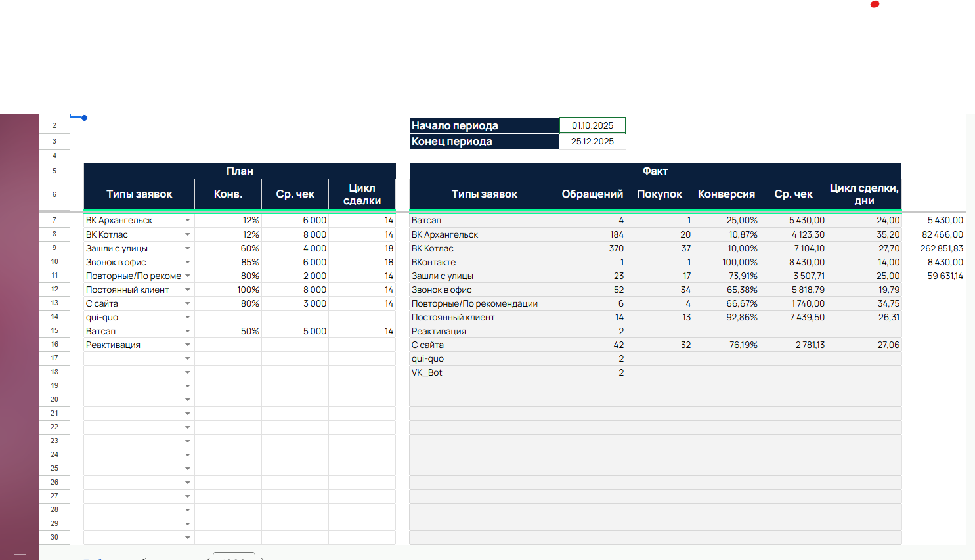Select the Конверсия column header cell
The height and width of the screenshot is (560, 975).
pos(726,194)
